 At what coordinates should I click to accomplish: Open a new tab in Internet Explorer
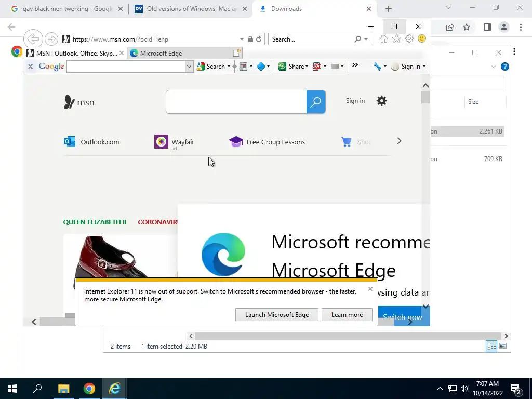tap(236, 53)
